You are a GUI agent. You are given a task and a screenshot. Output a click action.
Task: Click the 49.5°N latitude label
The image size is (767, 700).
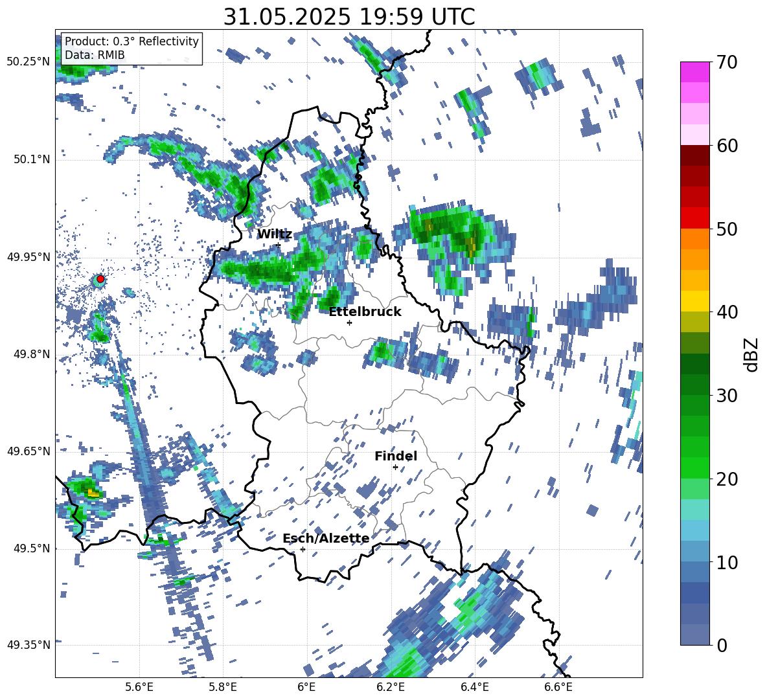(31, 548)
